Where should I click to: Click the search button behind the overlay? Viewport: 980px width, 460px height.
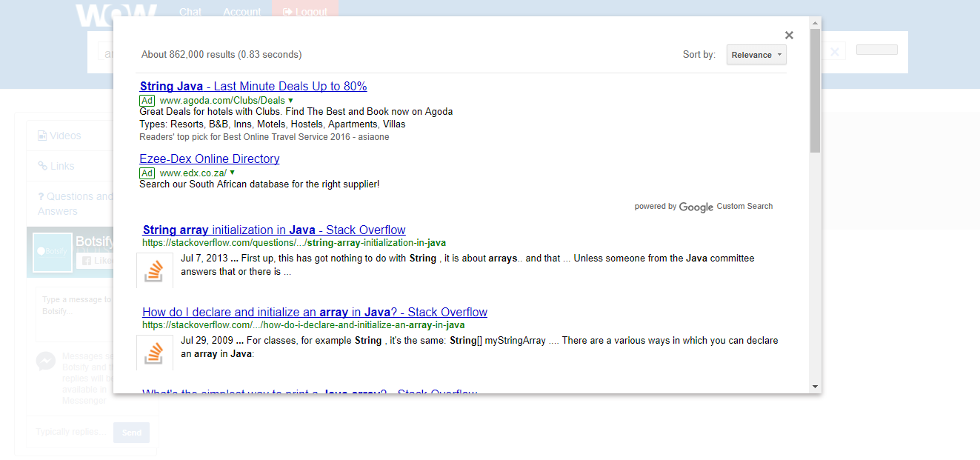tap(877, 50)
